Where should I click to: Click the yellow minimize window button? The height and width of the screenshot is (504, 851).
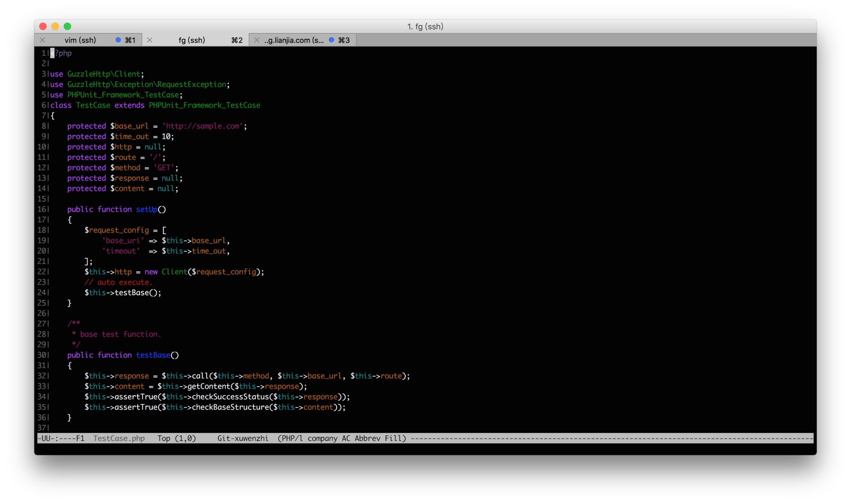(x=55, y=26)
